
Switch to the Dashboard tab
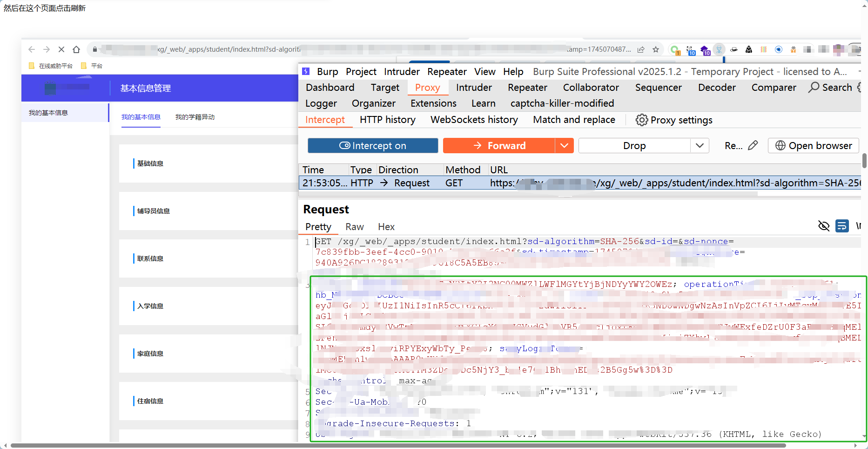pyautogui.click(x=330, y=88)
